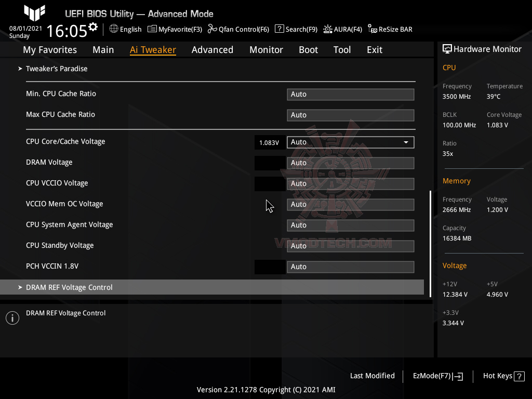Open CPU Core/Cache Voltage dropdown arrow
Image resolution: width=532 pixels, height=399 pixels.
point(406,142)
